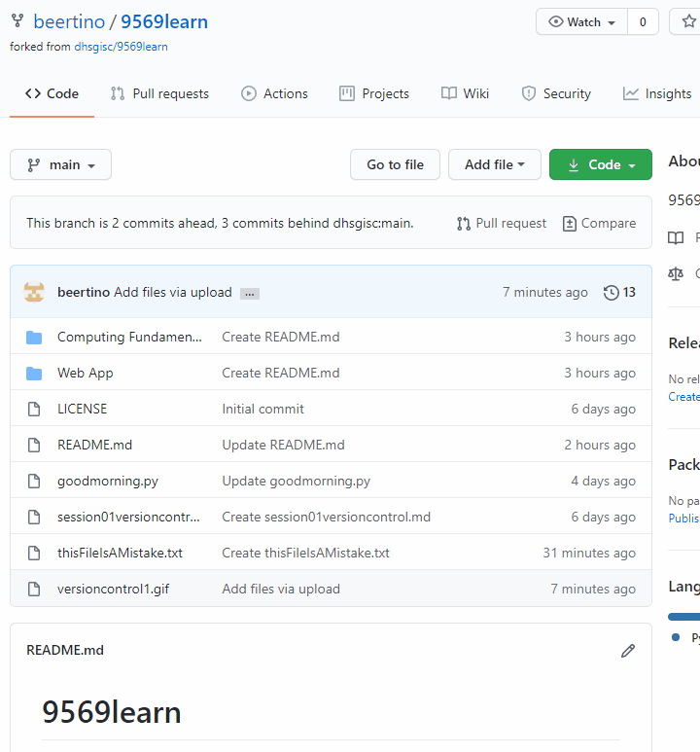Open beertino author name in commit bar
The image size is (700, 752).
coord(84,292)
